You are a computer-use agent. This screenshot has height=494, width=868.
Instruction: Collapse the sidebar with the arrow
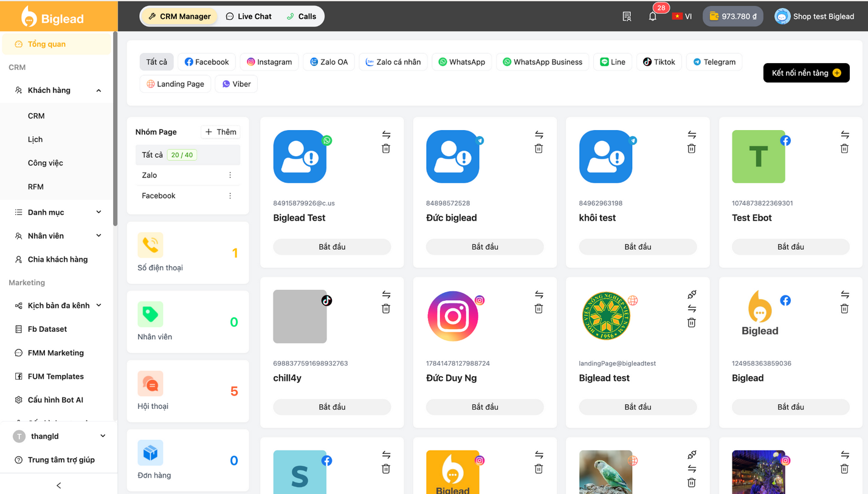point(58,485)
